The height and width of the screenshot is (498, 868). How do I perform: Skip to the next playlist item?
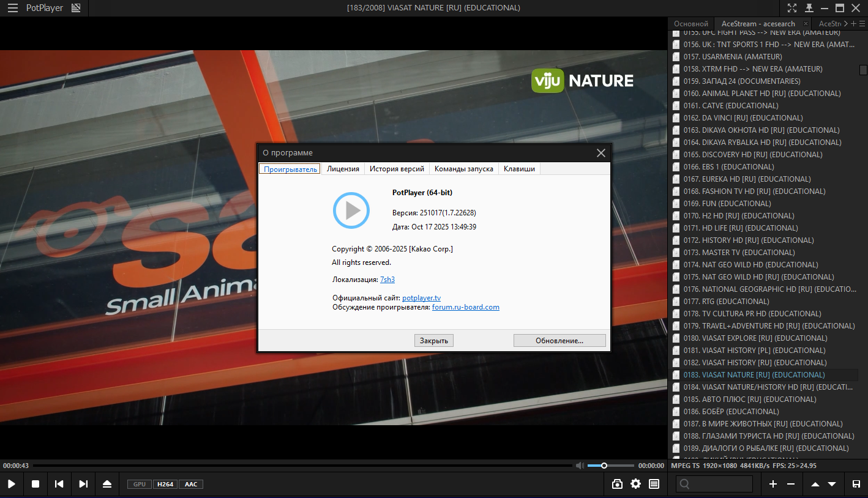83,484
